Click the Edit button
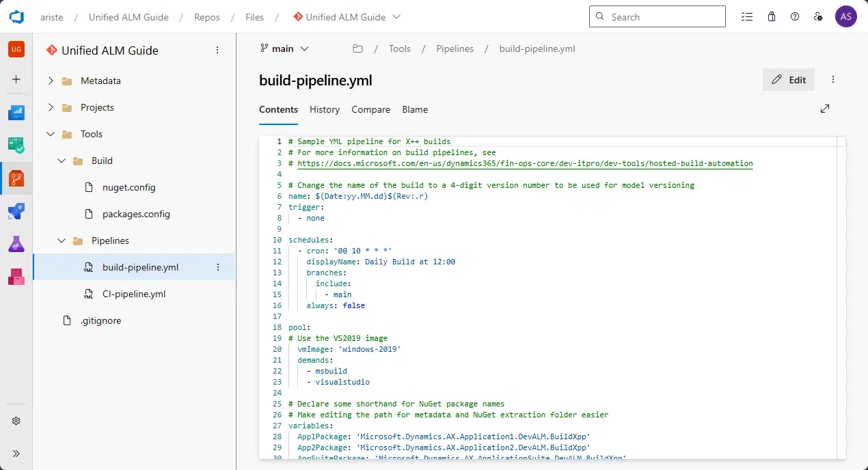The height and width of the screenshot is (470, 868). tap(788, 79)
